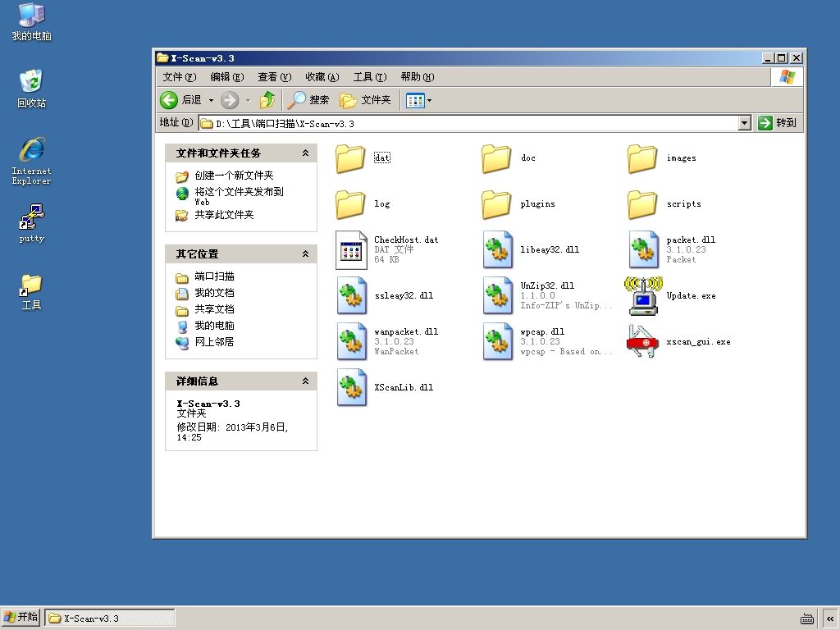Select the libeay32.dll file icon
The image size is (840, 630).
pyautogui.click(x=498, y=249)
